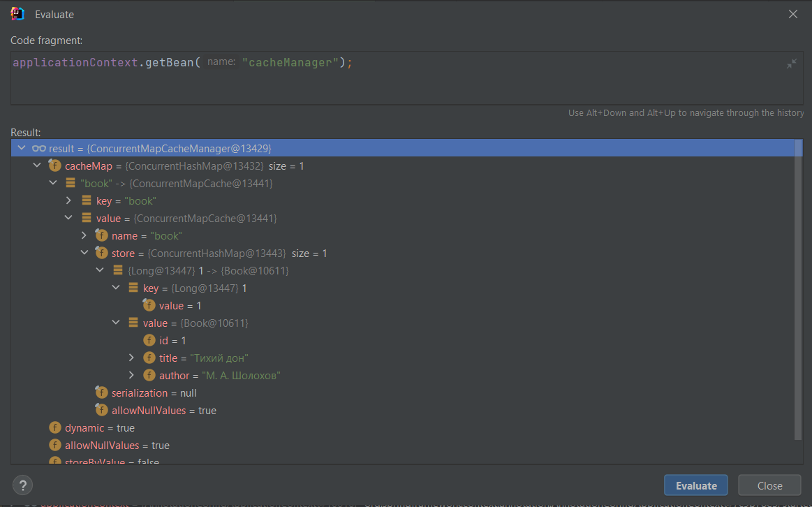The width and height of the screenshot is (812, 507).
Task: Collapse the cacheMap node
Action: [37, 166]
